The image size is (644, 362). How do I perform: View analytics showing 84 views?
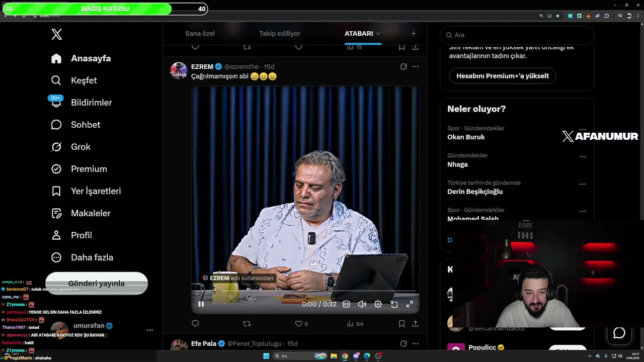[x=355, y=324]
